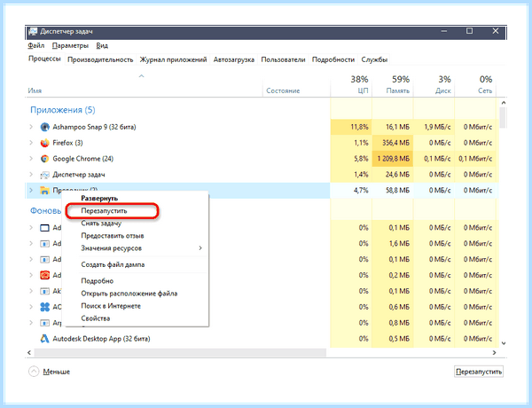Switch to the Производительность tab
This screenshot has height=408, width=532.
tap(100, 59)
